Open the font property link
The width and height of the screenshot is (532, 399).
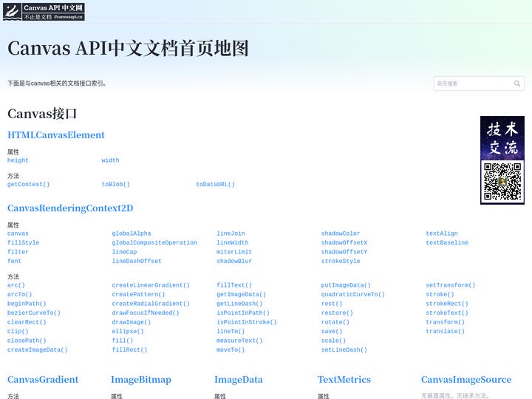pyautogui.click(x=14, y=261)
